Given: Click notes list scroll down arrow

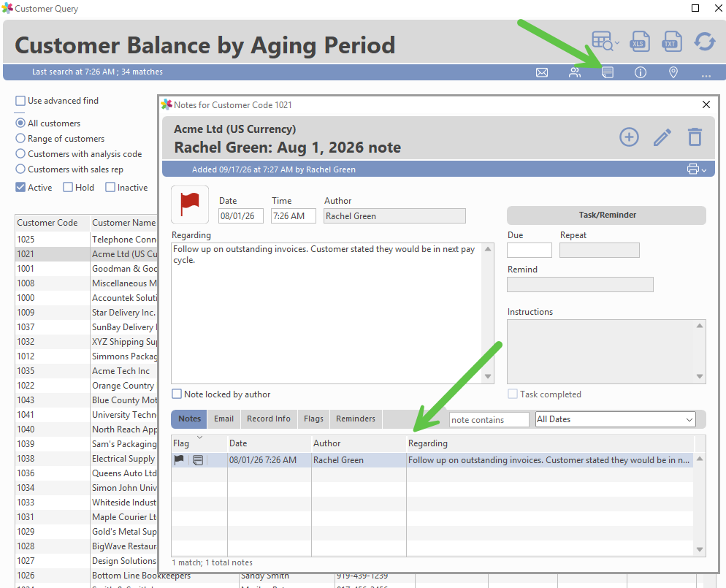Looking at the screenshot, I should tap(700, 549).
